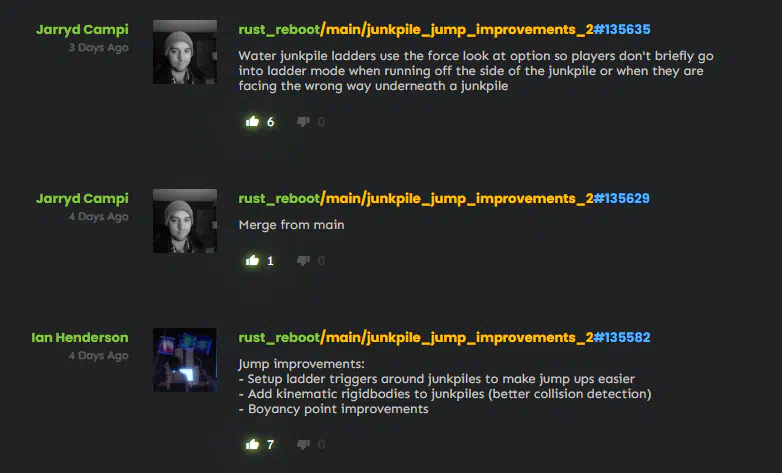Open Jarryd Campi's avatar on commit #135635
Image resolution: width=782 pixels, height=473 pixels.
185,52
